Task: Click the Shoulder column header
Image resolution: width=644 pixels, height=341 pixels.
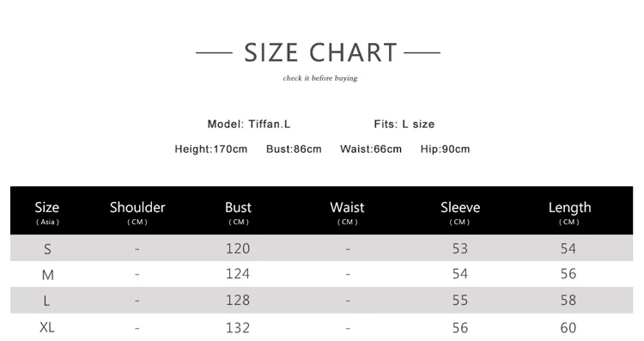Action: 137,212
